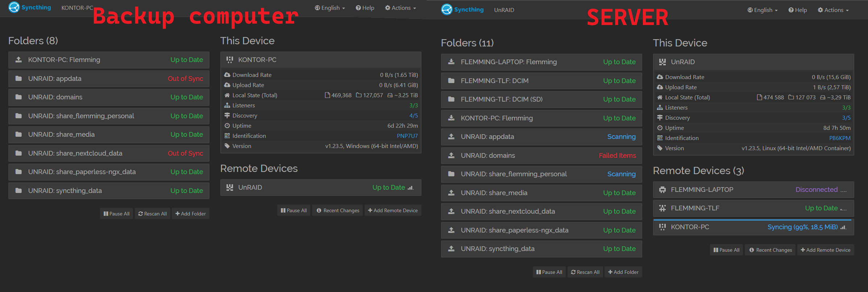Screen dimensions: 868x292
Task: Click upload icon of share_paperless-ngx_data on SERVER
Action: coord(451,230)
